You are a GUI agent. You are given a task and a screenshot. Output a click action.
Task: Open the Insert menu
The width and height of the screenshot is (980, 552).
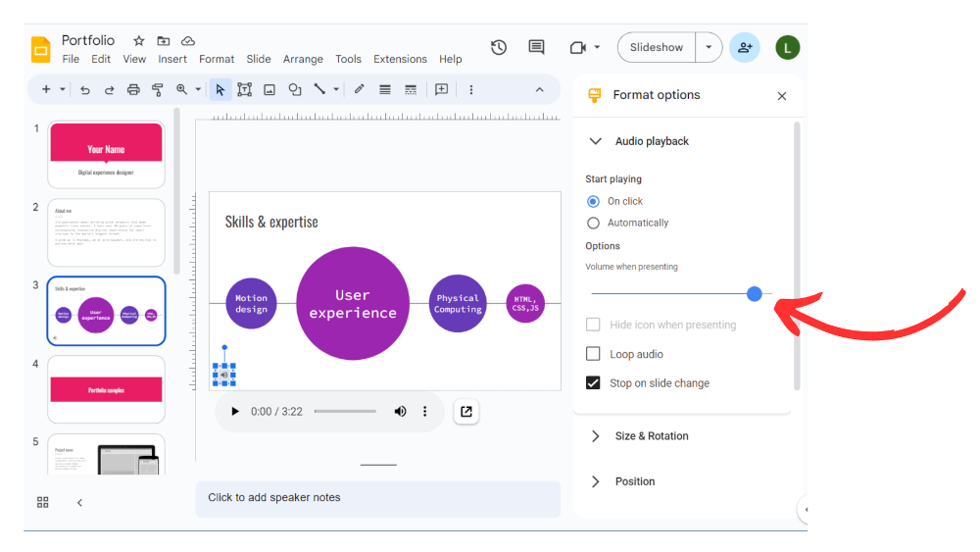(172, 60)
